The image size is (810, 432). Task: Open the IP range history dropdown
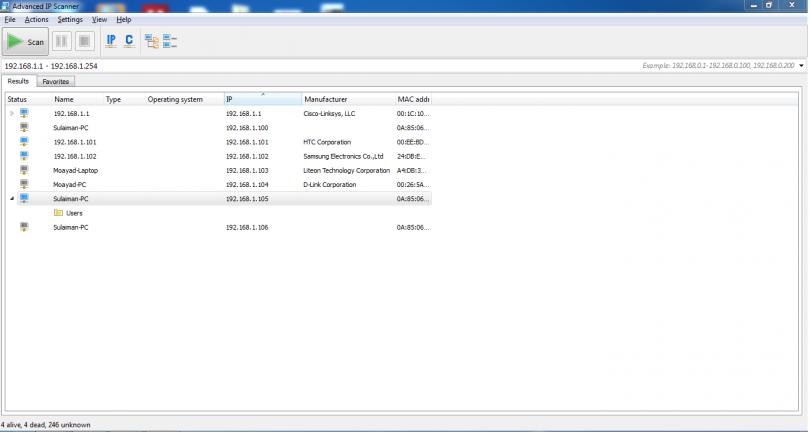(801, 66)
